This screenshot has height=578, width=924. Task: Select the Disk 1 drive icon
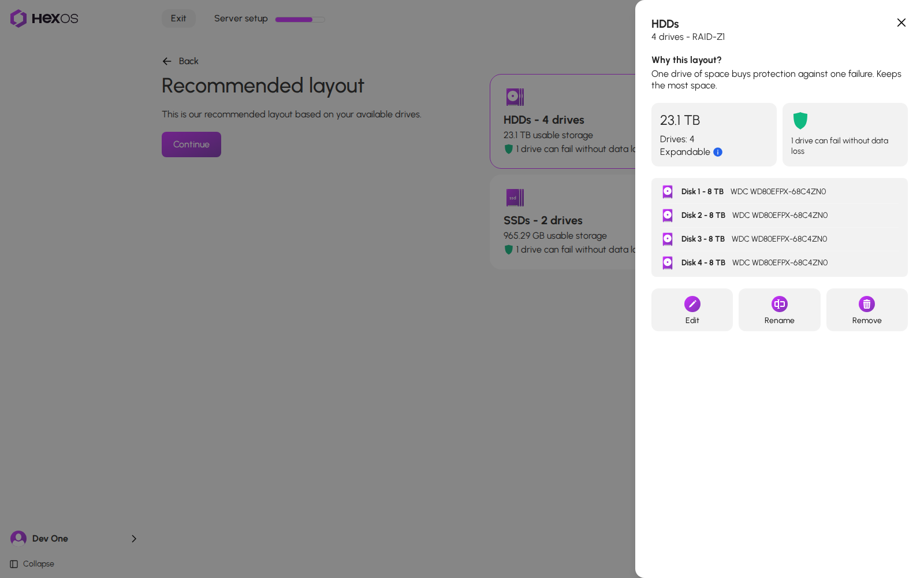(x=668, y=192)
